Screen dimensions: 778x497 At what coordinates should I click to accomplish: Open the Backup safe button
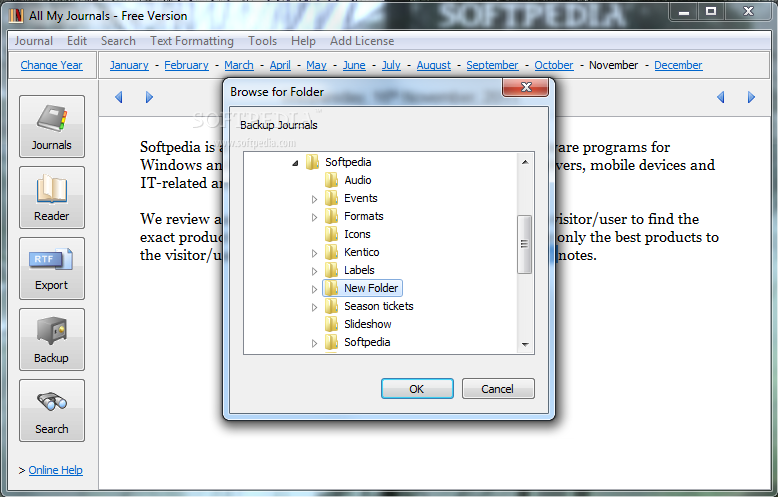point(52,339)
